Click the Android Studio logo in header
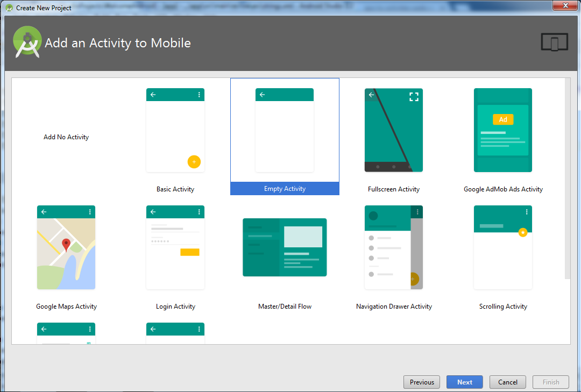This screenshot has width=581, height=392. (x=27, y=42)
